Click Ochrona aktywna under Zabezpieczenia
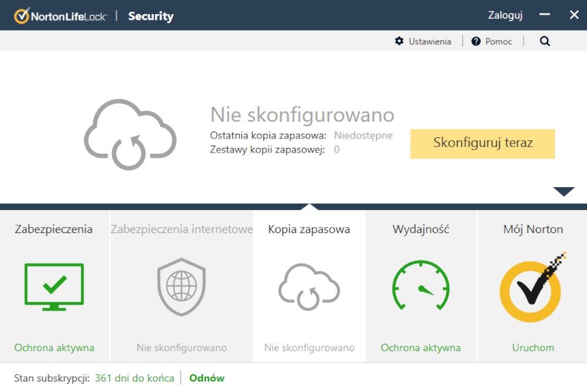 [54, 347]
